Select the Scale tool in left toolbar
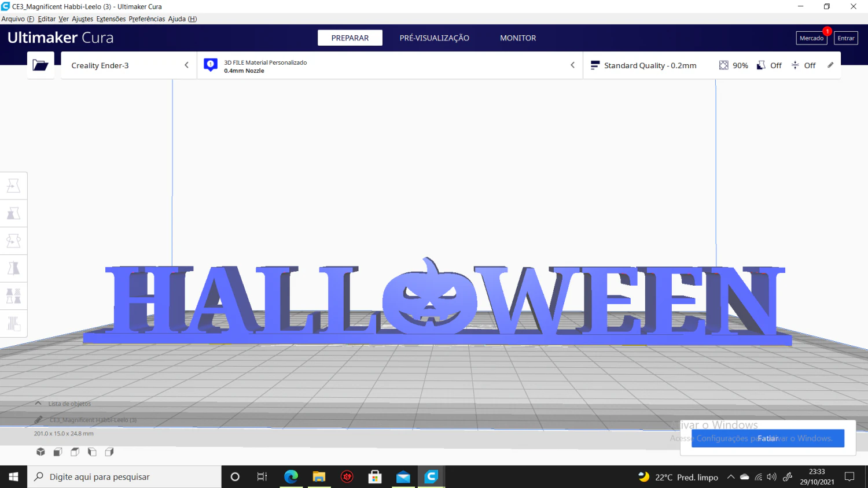 pos(13,213)
